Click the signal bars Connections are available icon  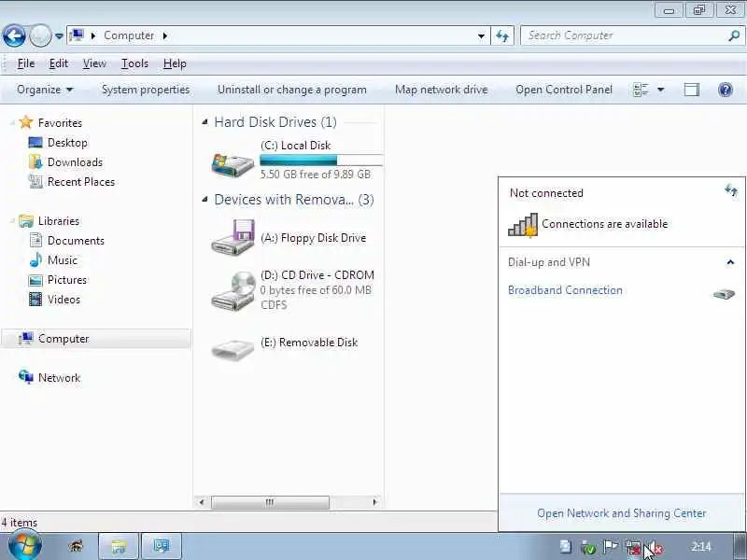(x=523, y=224)
